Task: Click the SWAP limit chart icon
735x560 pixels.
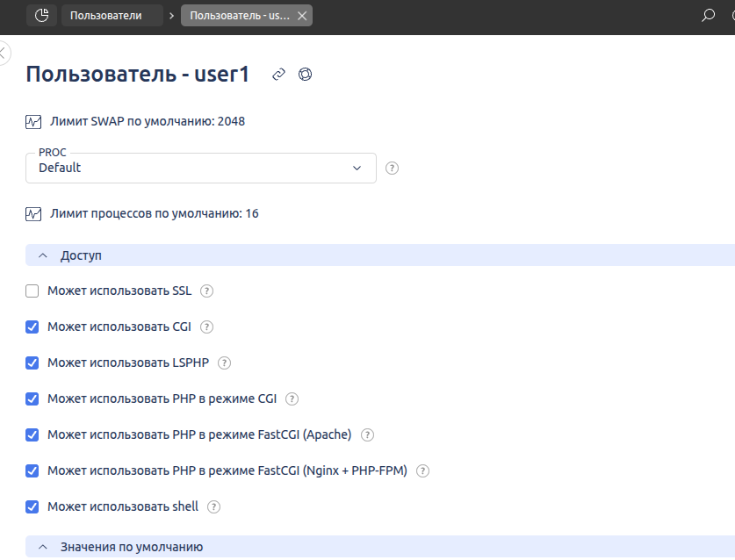Action: click(33, 122)
